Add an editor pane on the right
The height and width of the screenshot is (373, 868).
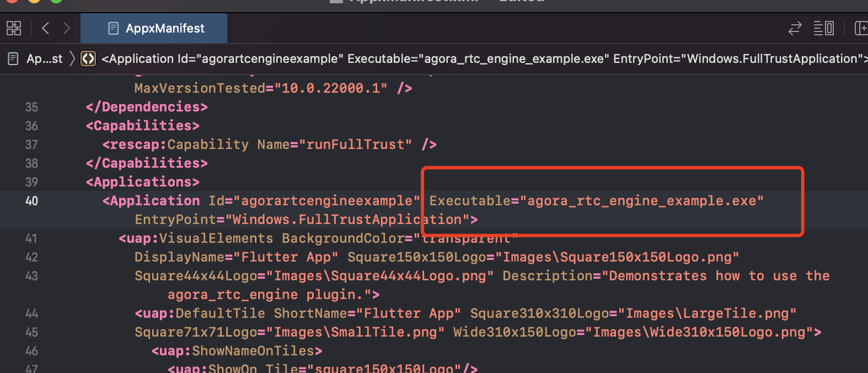[x=861, y=28]
